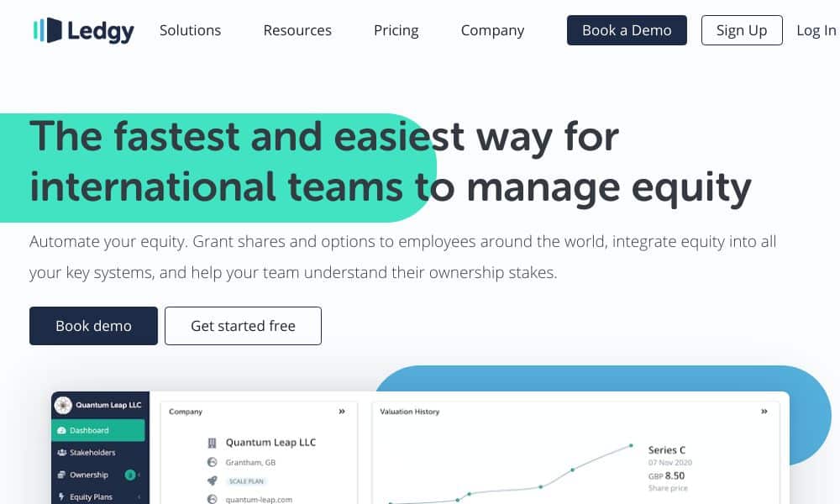Image resolution: width=840 pixels, height=504 pixels.
Task: Click the Sign Up button
Action: pos(742,30)
